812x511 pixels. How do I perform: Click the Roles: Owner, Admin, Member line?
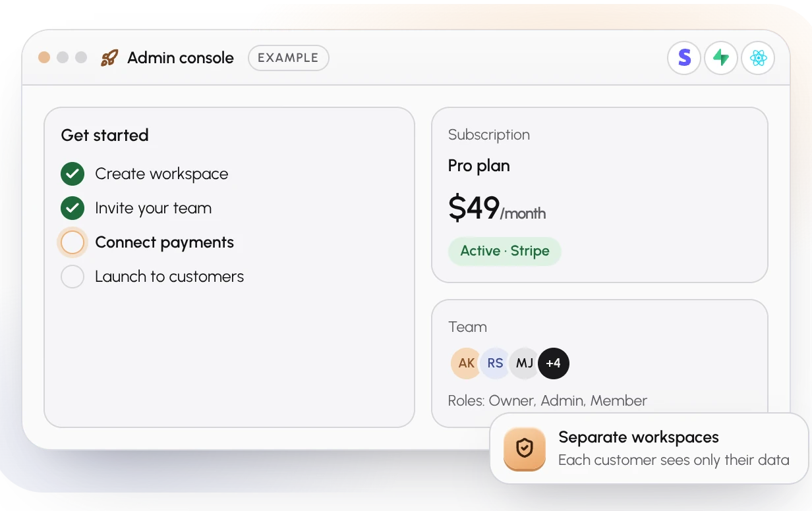[548, 400]
